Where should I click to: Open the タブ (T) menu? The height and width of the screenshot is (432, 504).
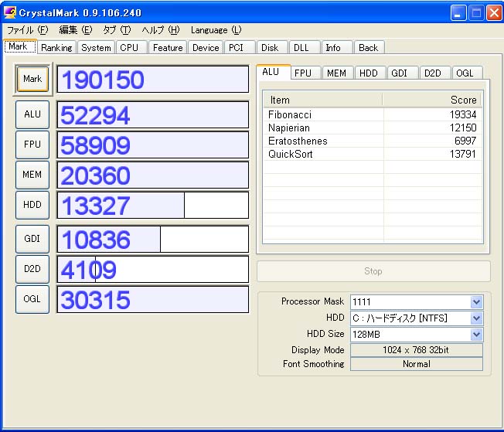tap(117, 30)
